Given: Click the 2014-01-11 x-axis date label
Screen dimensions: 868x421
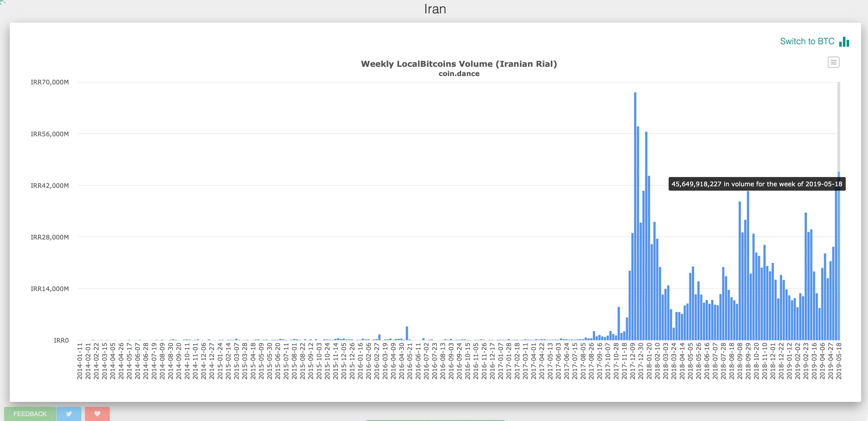Looking at the screenshot, I should pyautogui.click(x=80, y=361).
